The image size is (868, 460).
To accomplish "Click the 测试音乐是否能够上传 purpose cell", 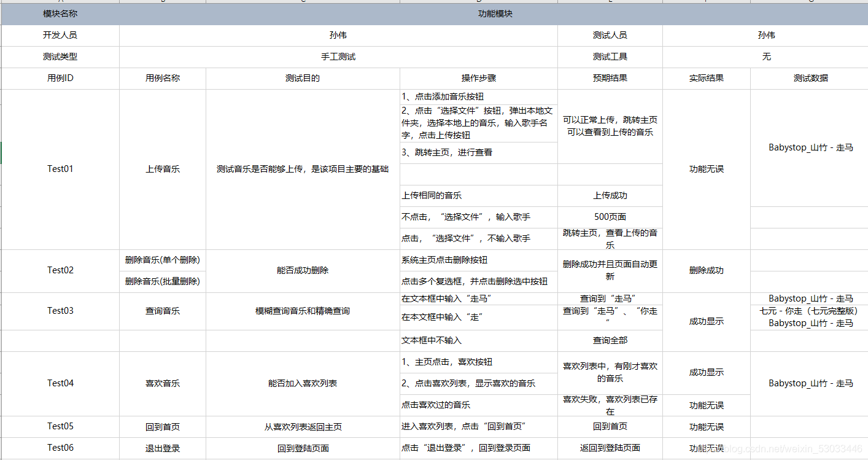I will 303,170.
